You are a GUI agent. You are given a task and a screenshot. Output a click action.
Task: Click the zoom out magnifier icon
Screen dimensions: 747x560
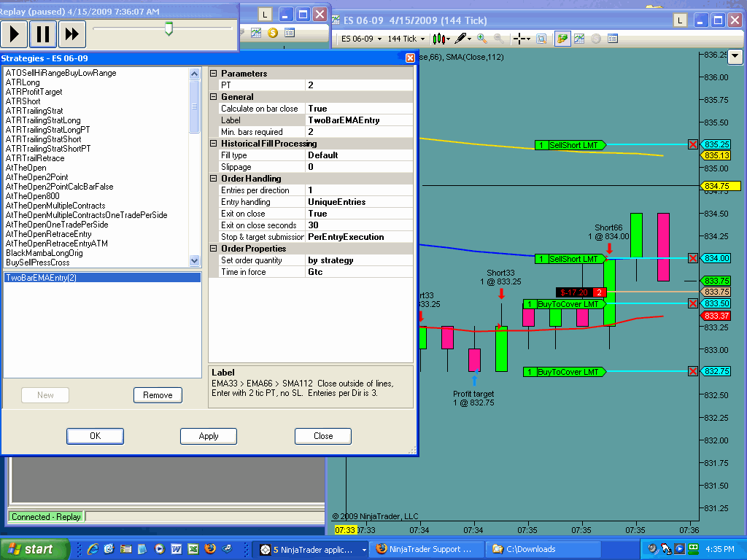(499, 39)
